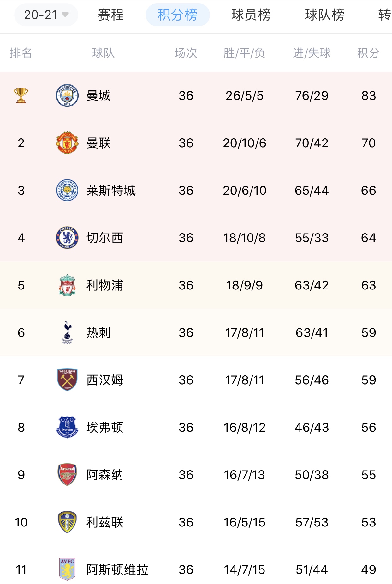Viewport: 392px width, 584px height.
Task: Click the Manchester United crest icon
Action: (x=67, y=143)
